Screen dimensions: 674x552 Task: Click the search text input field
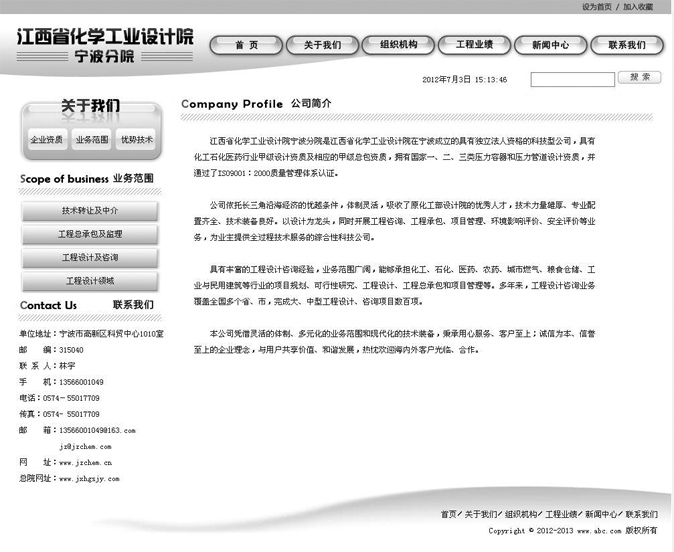tap(572, 79)
